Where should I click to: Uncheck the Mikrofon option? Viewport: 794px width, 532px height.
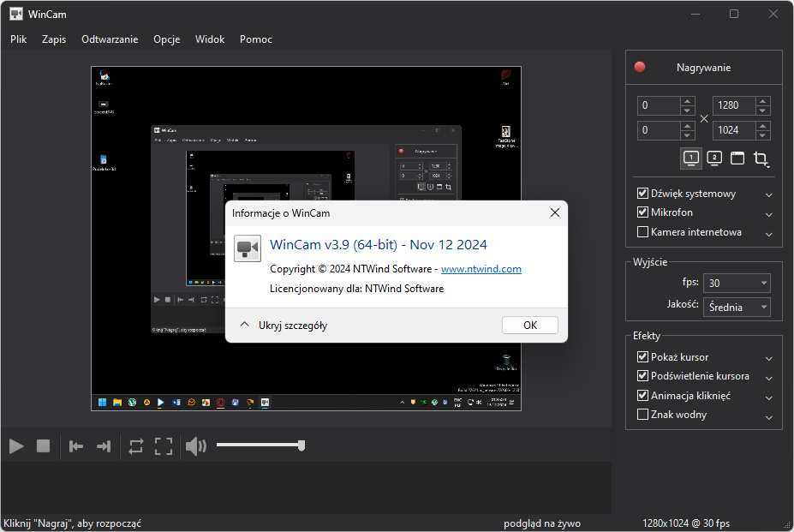point(642,212)
